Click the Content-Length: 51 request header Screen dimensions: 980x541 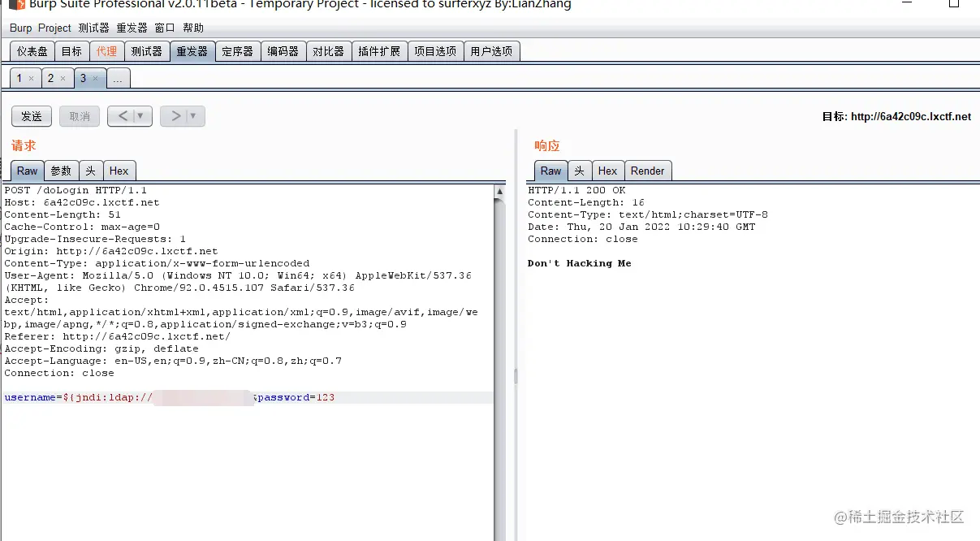tap(63, 214)
